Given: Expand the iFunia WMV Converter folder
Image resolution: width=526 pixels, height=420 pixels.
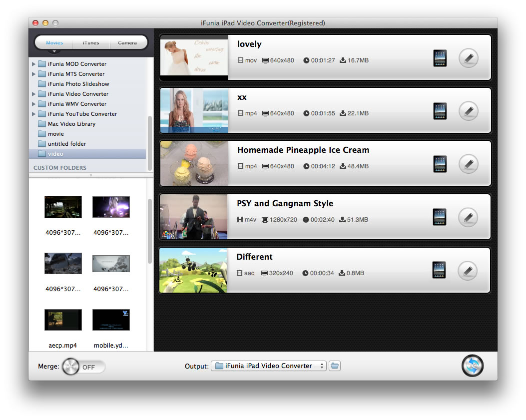Looking at the screenshot, I should [x=33, y=104].
